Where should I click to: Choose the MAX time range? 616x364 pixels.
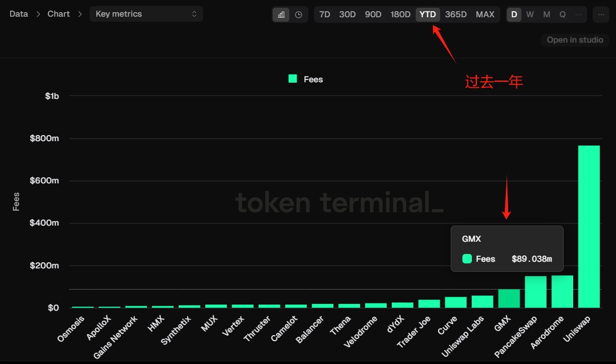coord(485,14)
